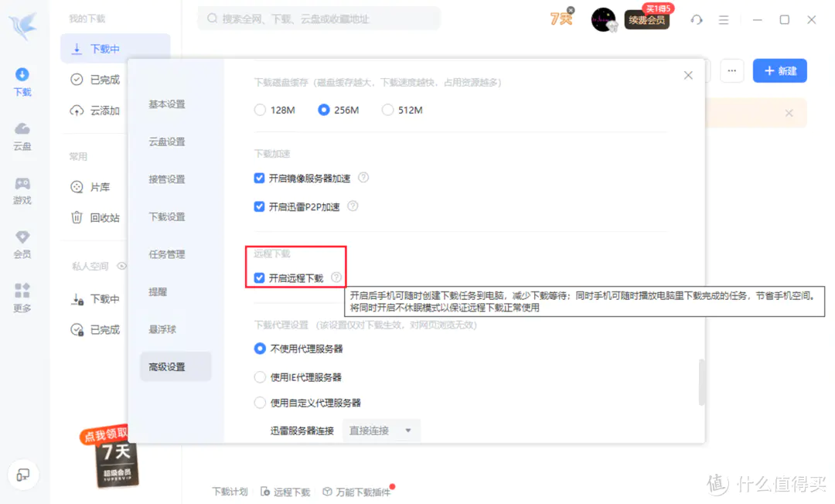The image size is (835, 504).
Task: Click the 7天 promotion icon in title bar
Action: coord(561,19)
